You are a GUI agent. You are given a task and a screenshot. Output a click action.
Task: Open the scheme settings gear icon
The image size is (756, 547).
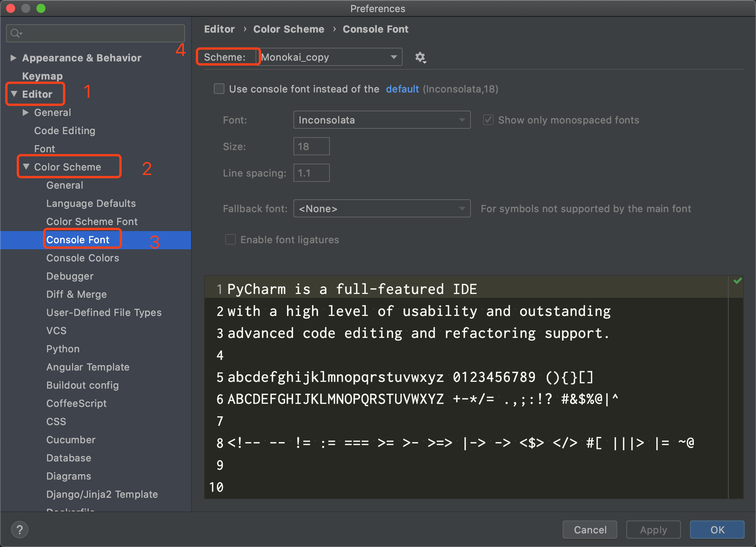(420, 57)
